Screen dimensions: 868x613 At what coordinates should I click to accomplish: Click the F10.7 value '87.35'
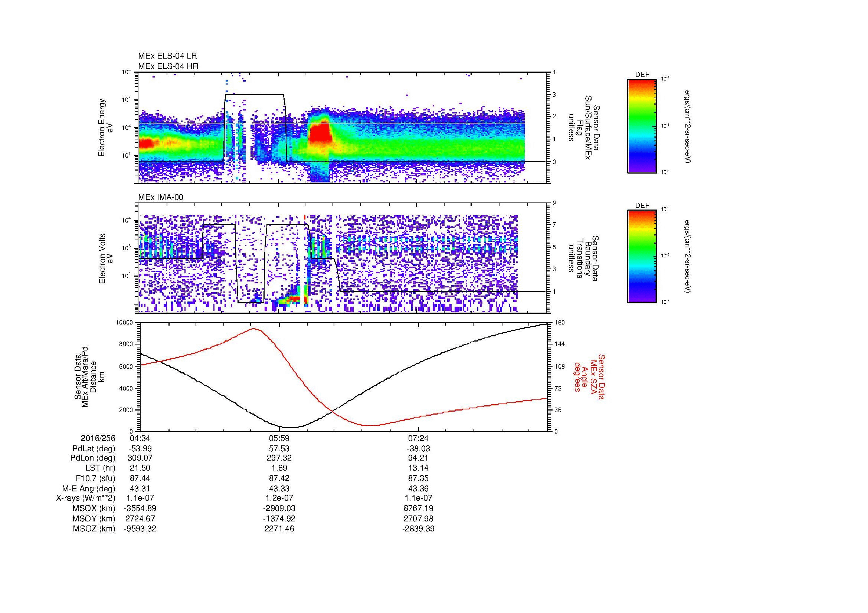click(419, 478)
